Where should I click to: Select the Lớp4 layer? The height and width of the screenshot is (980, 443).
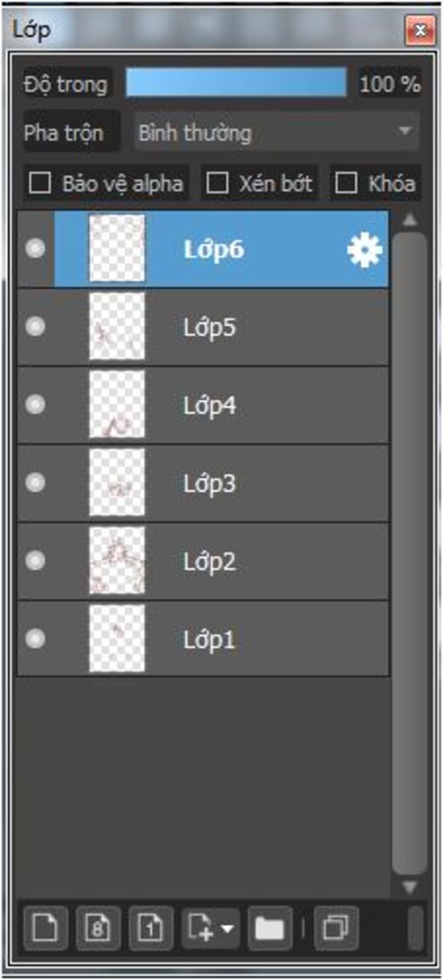(203, 405)
